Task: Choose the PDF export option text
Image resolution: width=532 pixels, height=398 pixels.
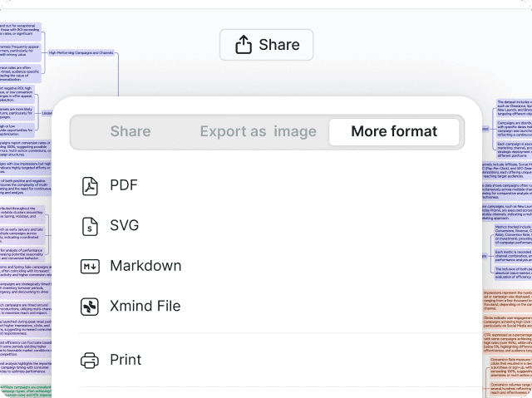Action: 124,185
